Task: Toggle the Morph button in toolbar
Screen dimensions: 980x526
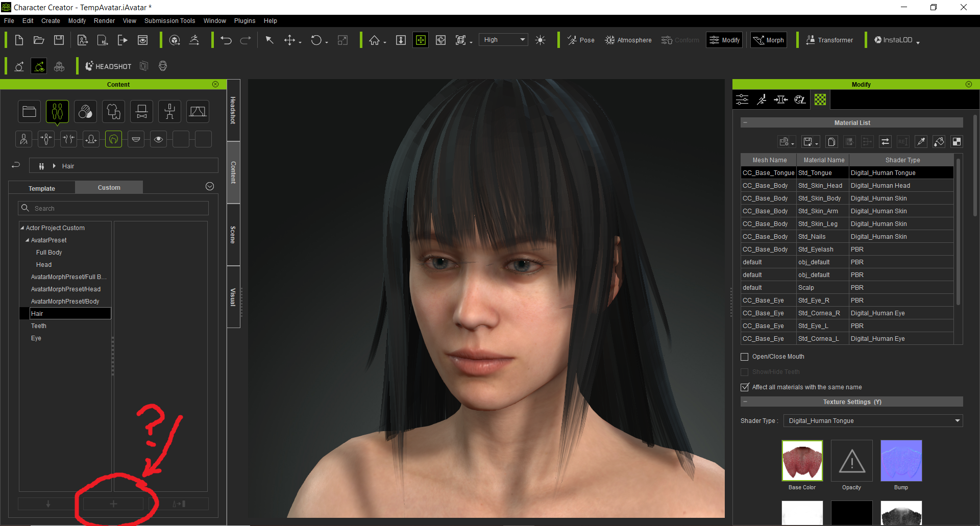Action: click(769, 40)
